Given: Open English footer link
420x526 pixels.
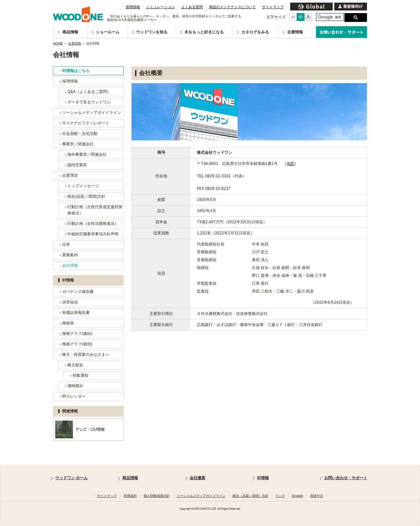Looking at the screenshot, I should click(x=298, y=496).
